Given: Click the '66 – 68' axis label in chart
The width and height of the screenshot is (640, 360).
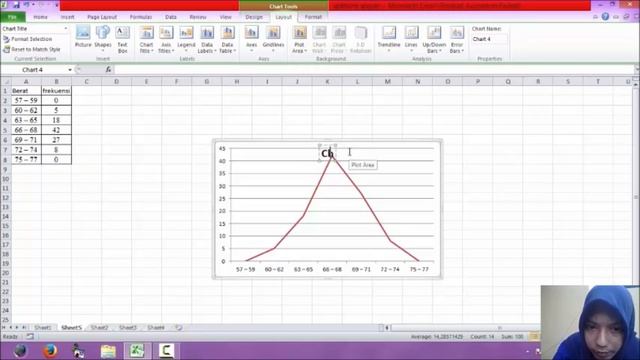Looking at the screenshot, I should [x=332, y=269].
